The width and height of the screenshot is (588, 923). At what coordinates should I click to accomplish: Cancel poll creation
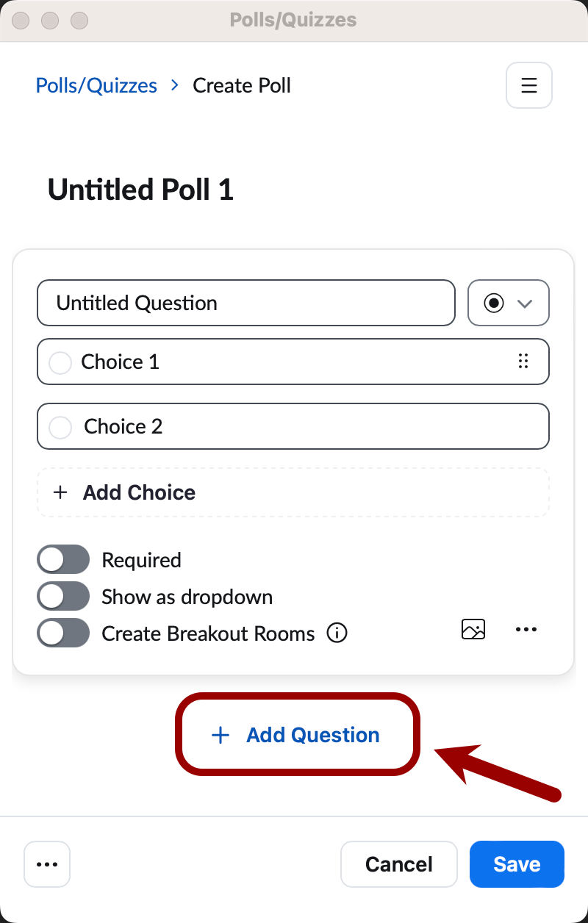[399, 864]
